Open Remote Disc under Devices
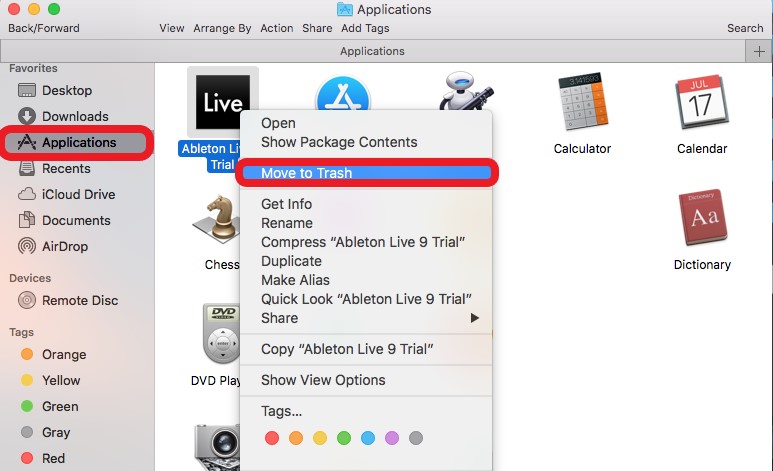This screenshot has height=471, width=773. point(68,300)
